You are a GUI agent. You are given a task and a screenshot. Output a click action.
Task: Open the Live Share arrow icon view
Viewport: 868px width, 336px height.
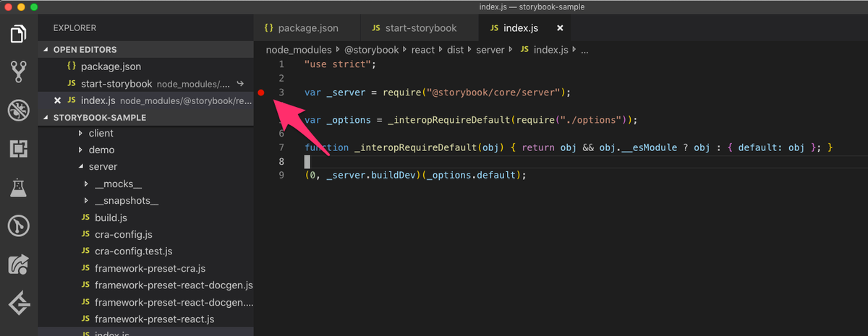(18, 265)
